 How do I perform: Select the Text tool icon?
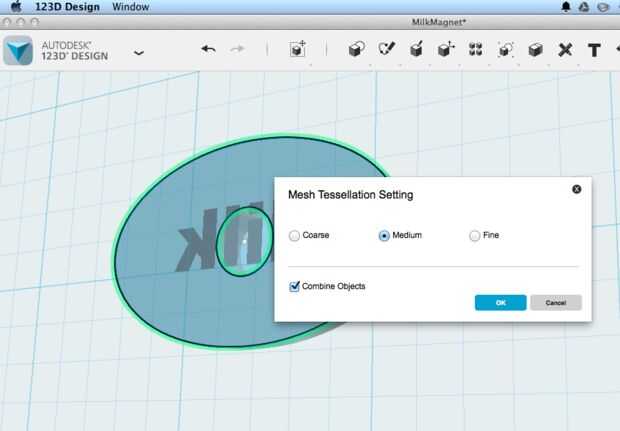click(594, 50)
